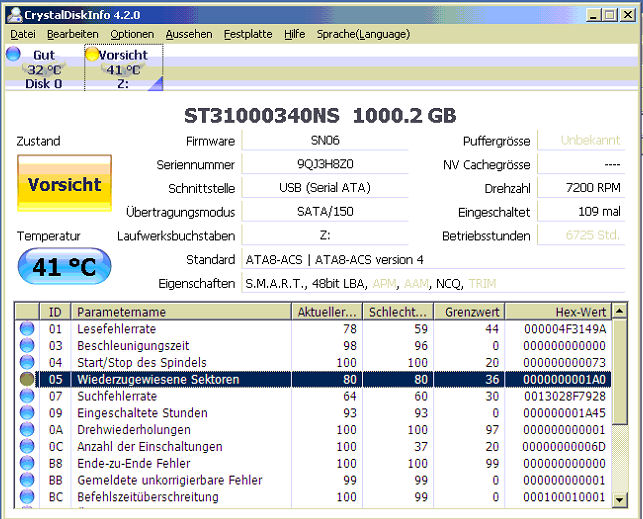643x519 pixels.
Task: Open the Datei menu
Action: pyautogui.click(x=23, y=34)
